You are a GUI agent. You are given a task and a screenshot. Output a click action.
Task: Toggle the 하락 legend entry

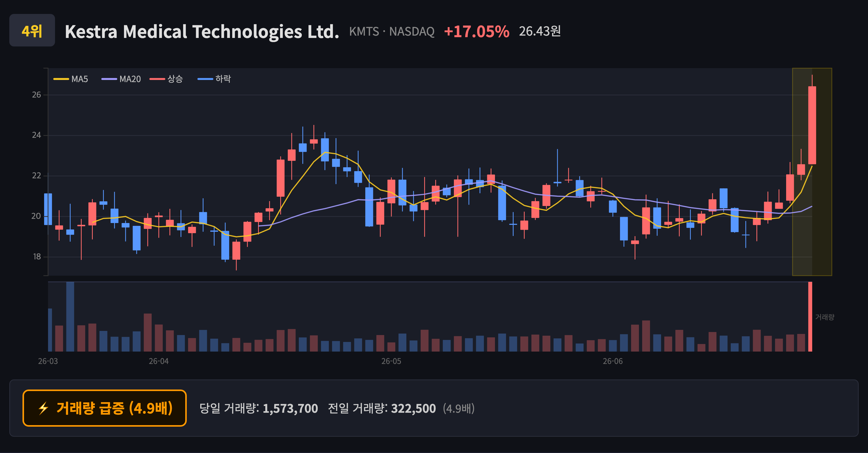214,79
